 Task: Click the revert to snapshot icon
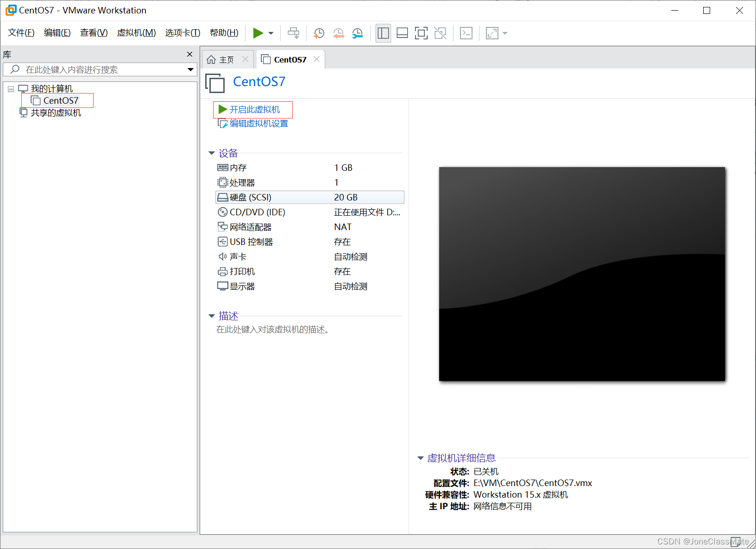[x=338, y=33]
